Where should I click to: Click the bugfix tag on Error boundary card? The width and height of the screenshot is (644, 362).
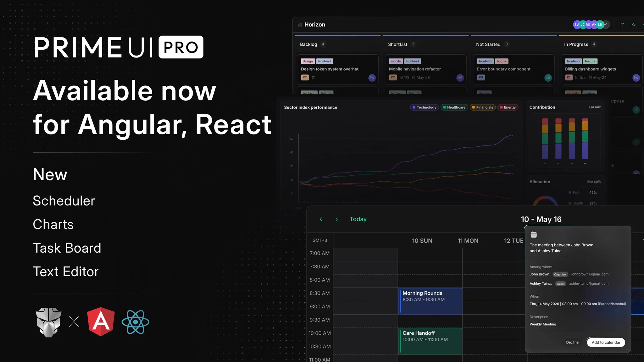pyautogui.click(x=502, y=61)
